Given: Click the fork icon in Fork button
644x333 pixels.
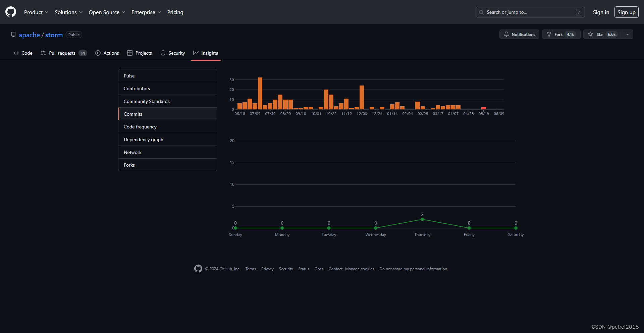Looking at the screenshot, I should (549, 34).
